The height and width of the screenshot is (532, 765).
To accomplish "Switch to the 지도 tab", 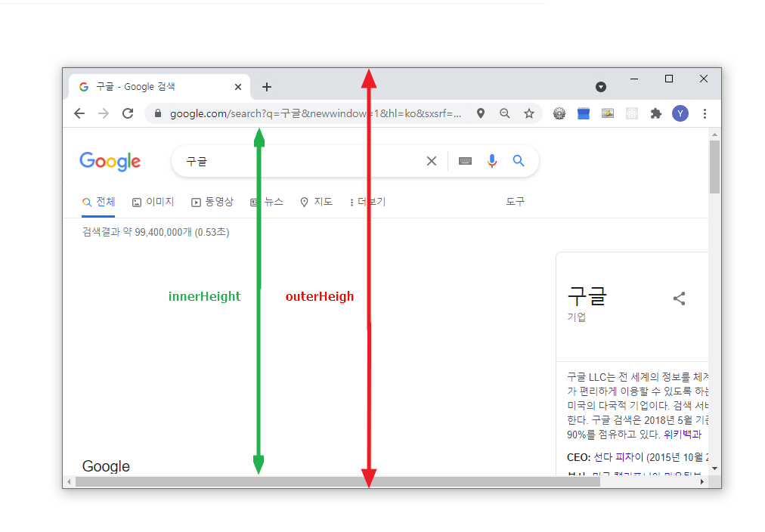I will point(316,202).
